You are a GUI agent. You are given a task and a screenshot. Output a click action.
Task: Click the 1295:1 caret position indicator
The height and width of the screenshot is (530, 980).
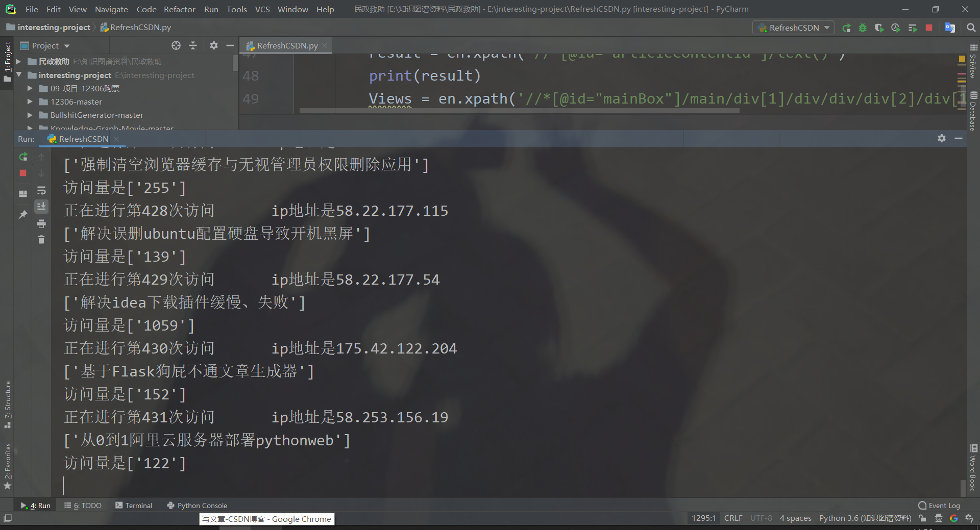coord(703,518)
